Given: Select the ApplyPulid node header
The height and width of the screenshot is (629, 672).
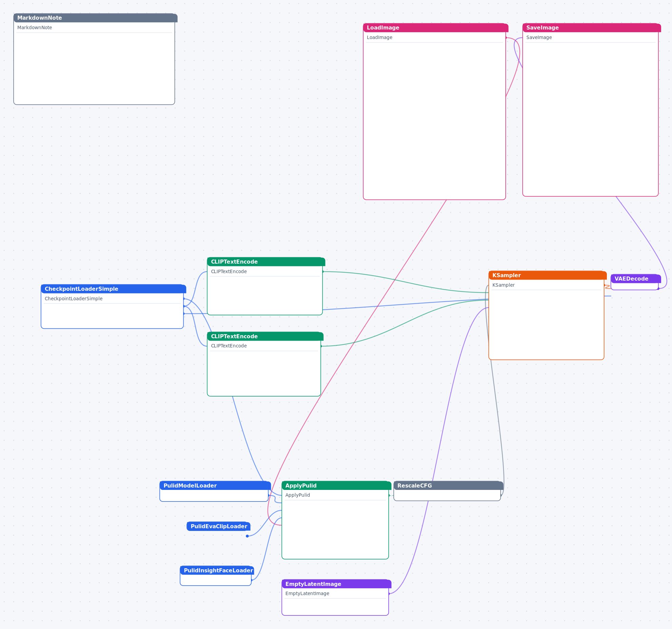Looking at the screenshot, I should (336, 486).
